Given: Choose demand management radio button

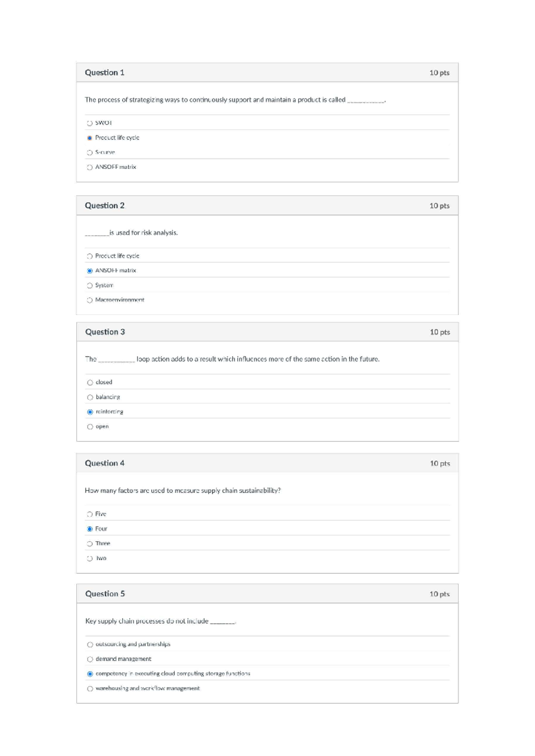Looking at the screenshot, I should pos(90,659).
